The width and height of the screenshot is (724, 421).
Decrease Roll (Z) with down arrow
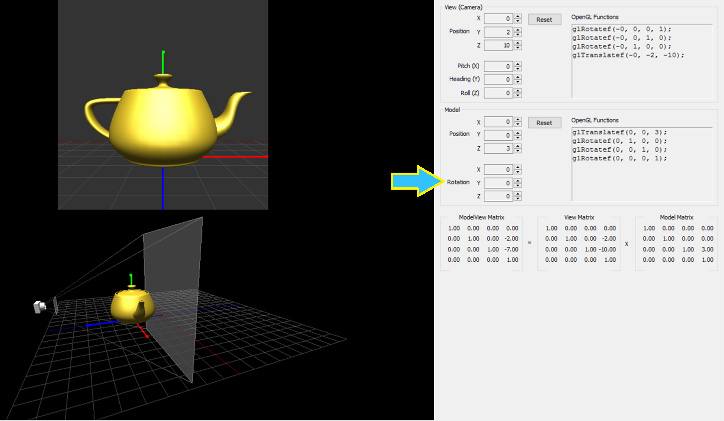(x=518, y=96)
